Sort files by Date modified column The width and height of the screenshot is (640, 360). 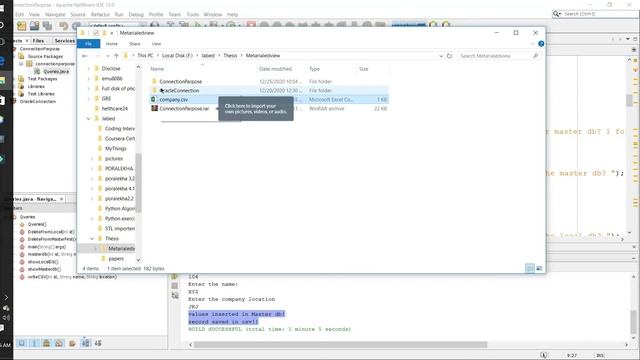(275, 69)
